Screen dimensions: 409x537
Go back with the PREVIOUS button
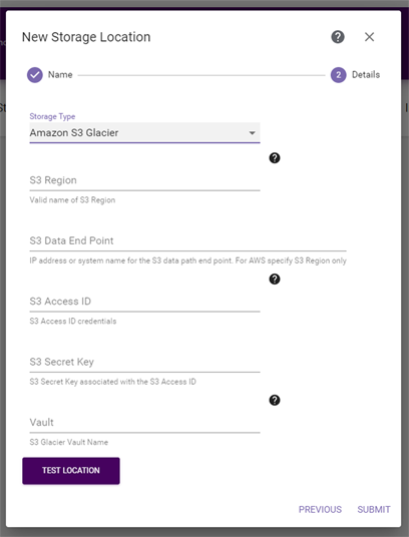pyautogui.click(x=320, y=510)
